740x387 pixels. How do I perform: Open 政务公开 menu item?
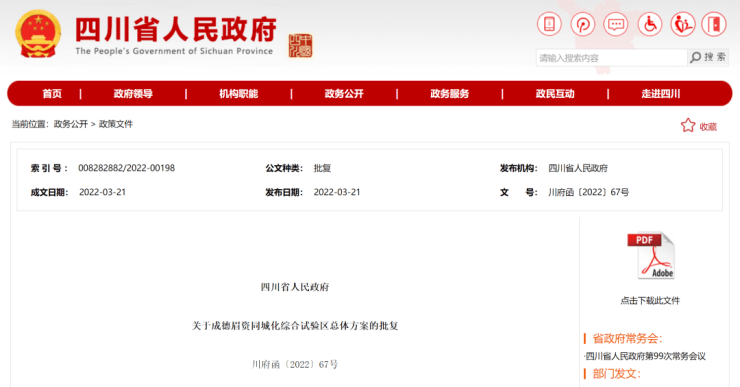pos(344,93)
